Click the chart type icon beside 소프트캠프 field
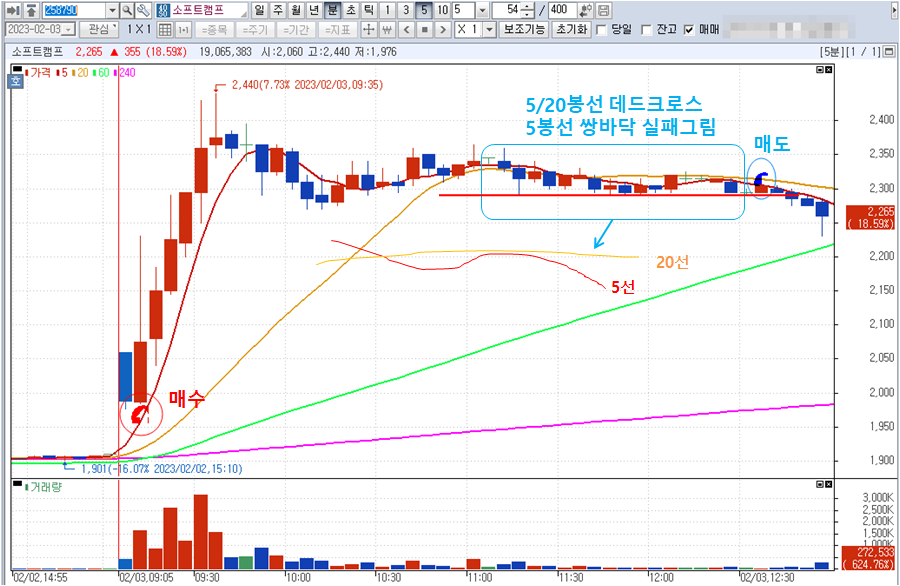This screenshot has height=586, width=900. 163,9
